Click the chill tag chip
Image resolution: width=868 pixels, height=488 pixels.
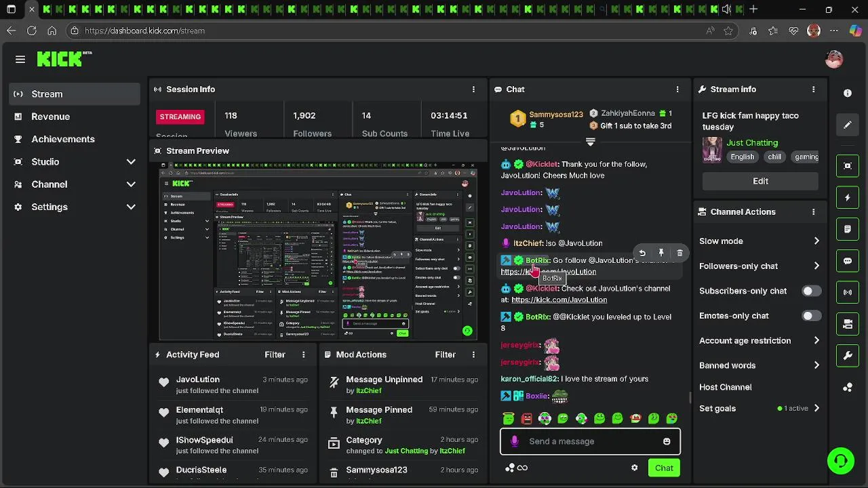point(774,157)
